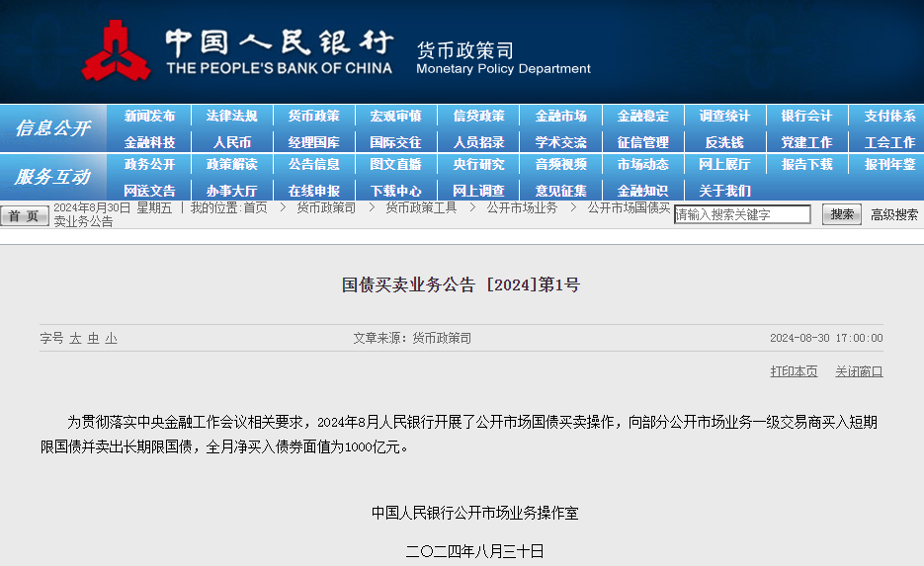924x566 pixels.
Task: Open the 法律法规 menu item
Action: [231, 116]
